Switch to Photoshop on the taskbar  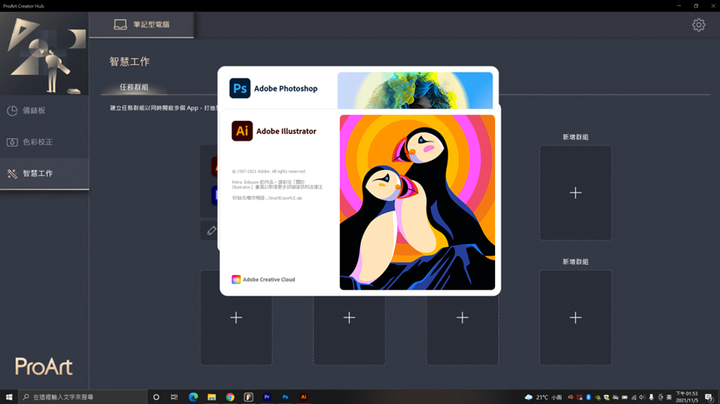[285, 397]
